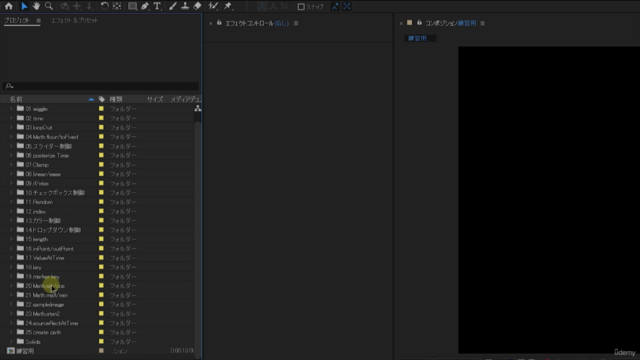Close the Effect Controls panel

[x=211, y=24]
